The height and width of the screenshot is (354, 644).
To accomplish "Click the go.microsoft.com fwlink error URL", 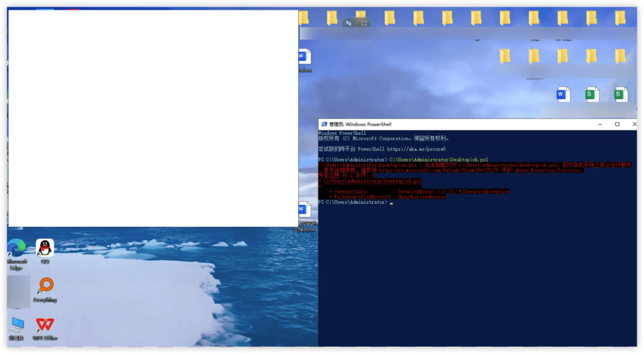I will pos(439,170).
